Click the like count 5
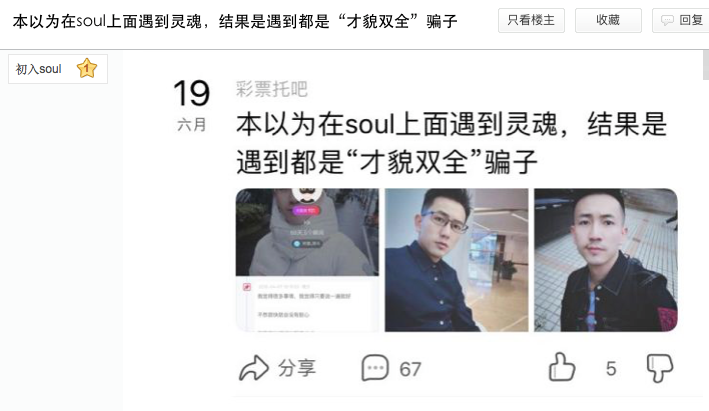This screenshot has width=709, height=411. pos(611,369)
